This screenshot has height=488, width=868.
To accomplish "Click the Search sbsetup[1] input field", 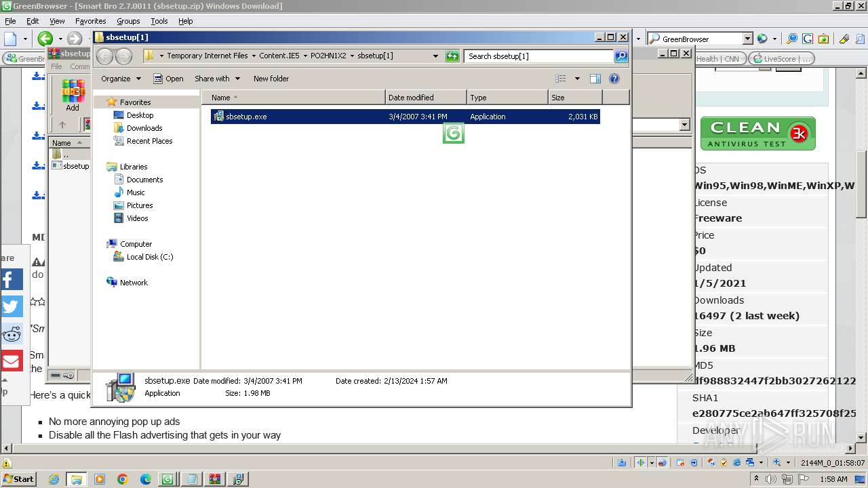I will click(539, 56).
